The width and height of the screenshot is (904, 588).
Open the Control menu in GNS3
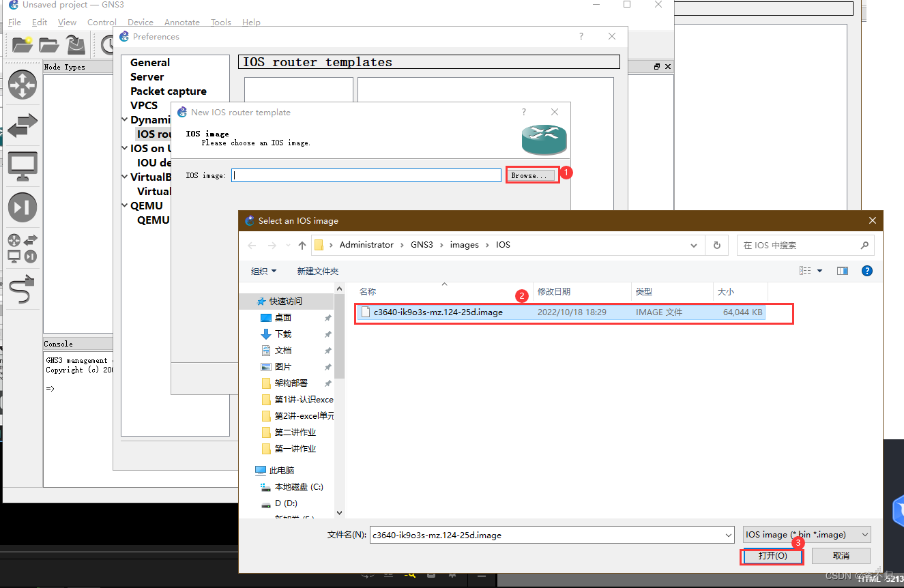[102, 22]
